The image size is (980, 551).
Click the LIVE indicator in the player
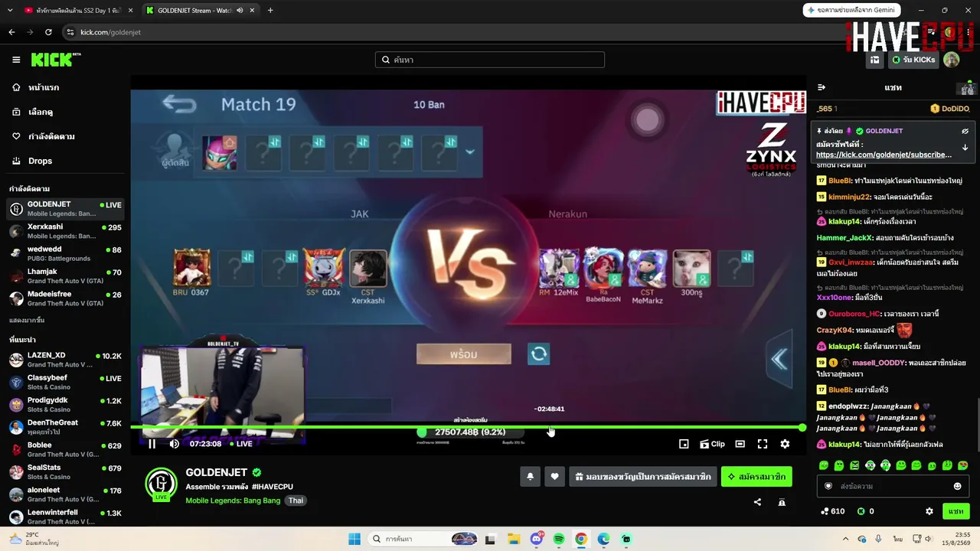tap(241, 444)
